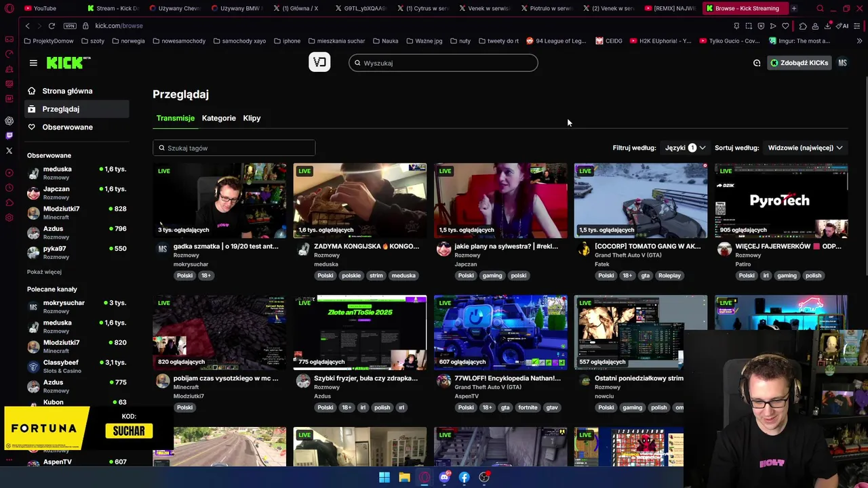Open the iphone bookmark folder
The image size is (868, 488).
[x=288, y=41]
